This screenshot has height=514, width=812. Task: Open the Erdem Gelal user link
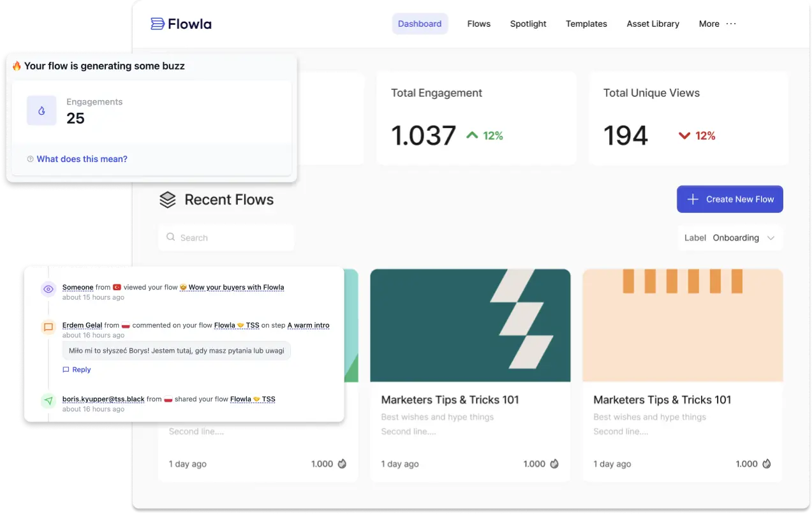(x=82, y=325)
